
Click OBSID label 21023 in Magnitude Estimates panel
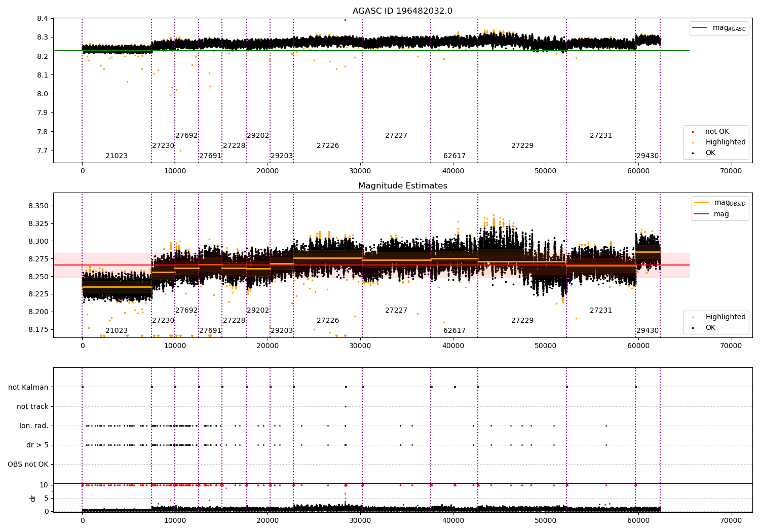click(117, 331)
